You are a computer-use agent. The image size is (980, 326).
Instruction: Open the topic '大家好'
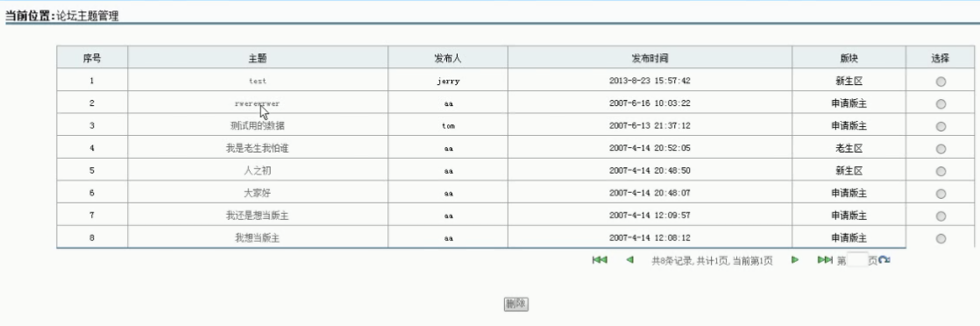(x=258, y=194)
